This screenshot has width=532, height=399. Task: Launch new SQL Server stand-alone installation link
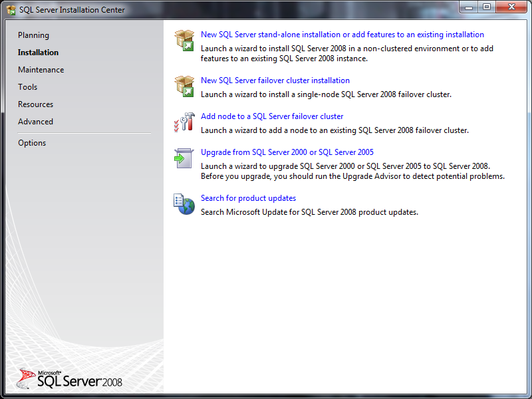(x=342, y=35)
